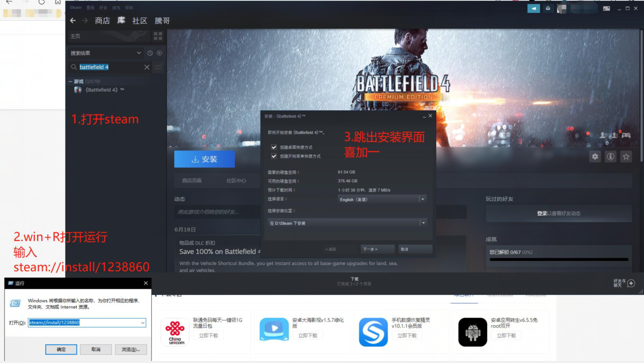Click the blue 安装 button
The height and width of the screenshot is (363, 644).
[204, 159]
